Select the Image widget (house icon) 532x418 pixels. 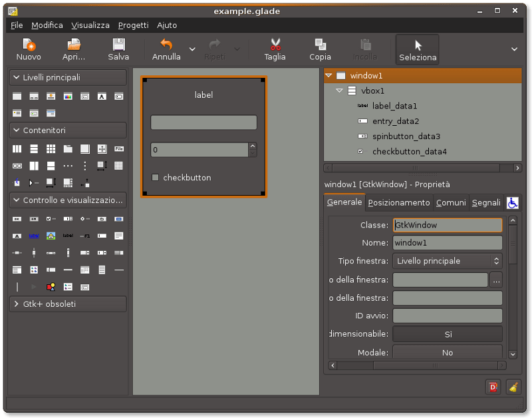51,236
